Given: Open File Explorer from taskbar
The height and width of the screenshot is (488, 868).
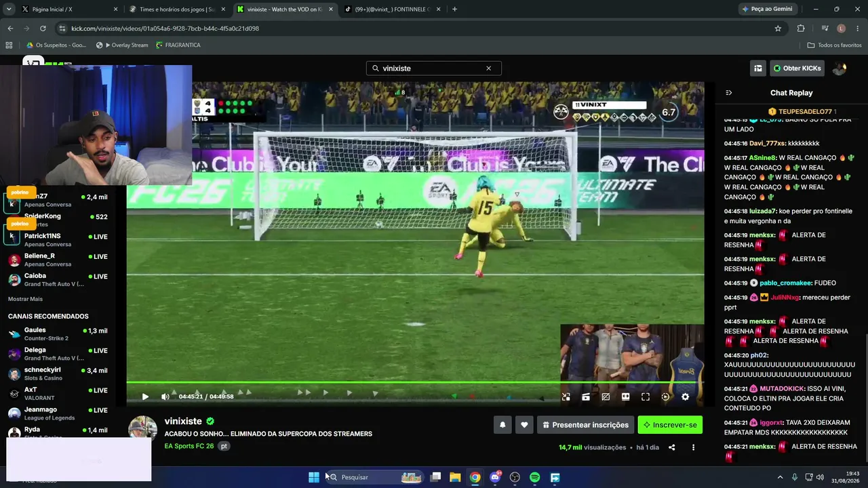Looking at the screenshot, I should point(455,477).
